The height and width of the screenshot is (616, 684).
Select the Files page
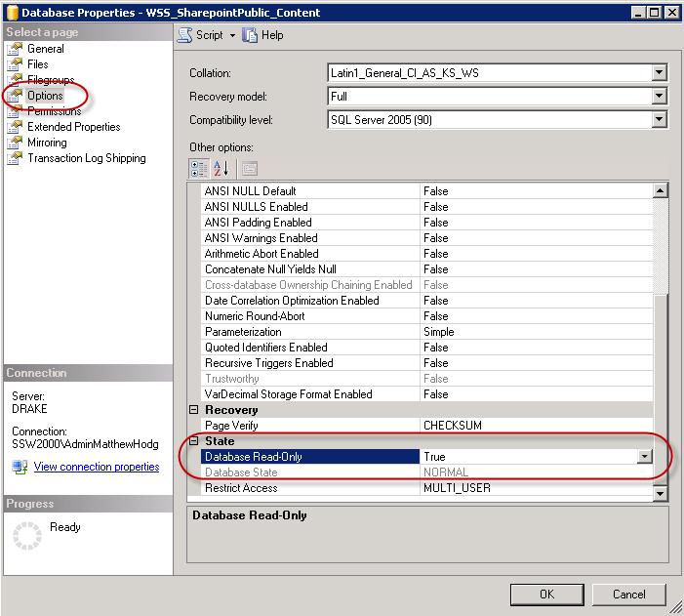[37, 64]
